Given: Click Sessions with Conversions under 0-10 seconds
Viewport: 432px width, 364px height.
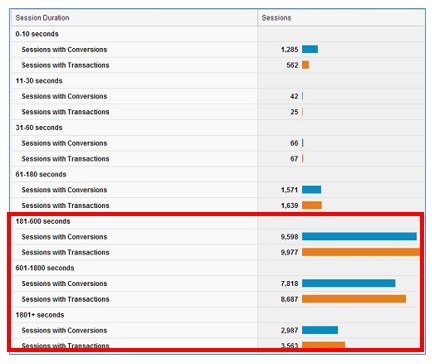Looking at the screenshot, I should coord(64,50).
